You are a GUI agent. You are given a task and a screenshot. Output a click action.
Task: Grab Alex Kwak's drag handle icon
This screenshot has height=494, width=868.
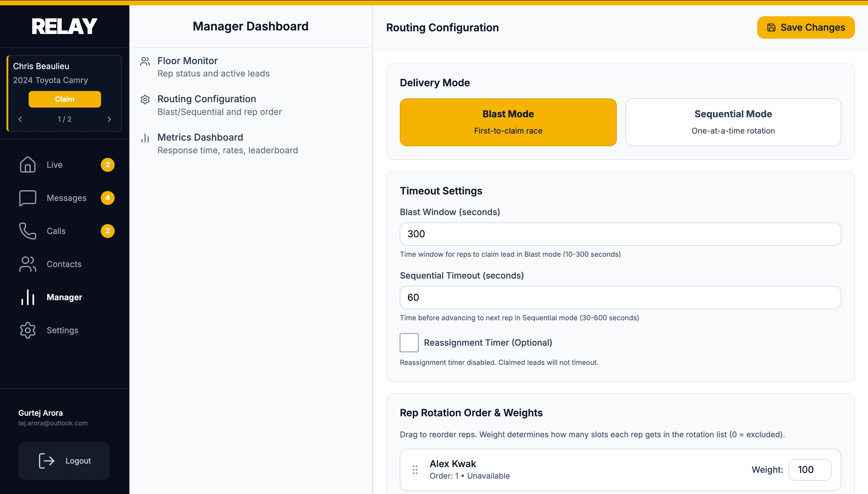[415, 469]
